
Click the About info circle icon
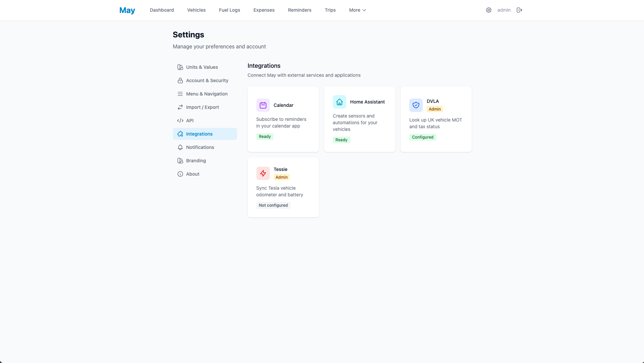click(180, 174)
